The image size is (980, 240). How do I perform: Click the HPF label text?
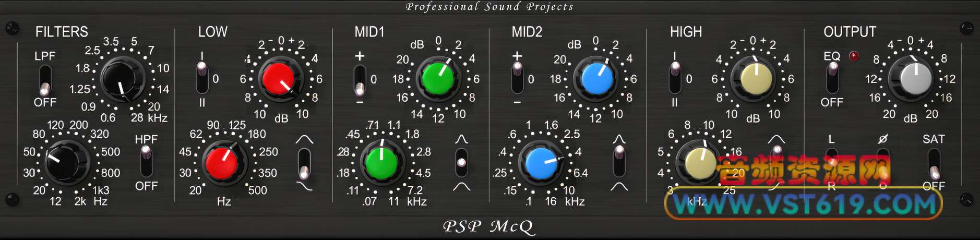146,139
